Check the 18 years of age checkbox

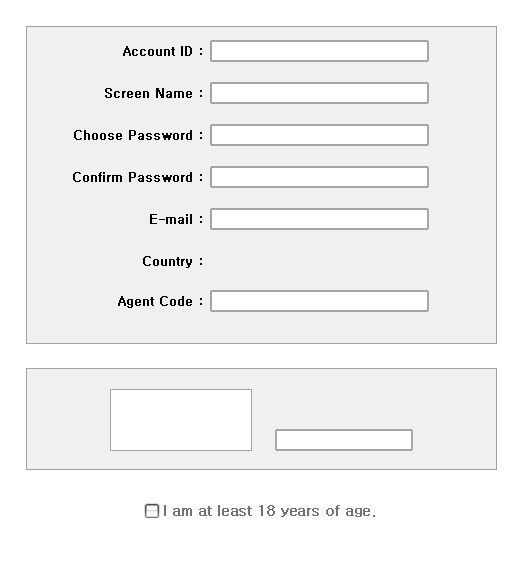tap(152, 511)
